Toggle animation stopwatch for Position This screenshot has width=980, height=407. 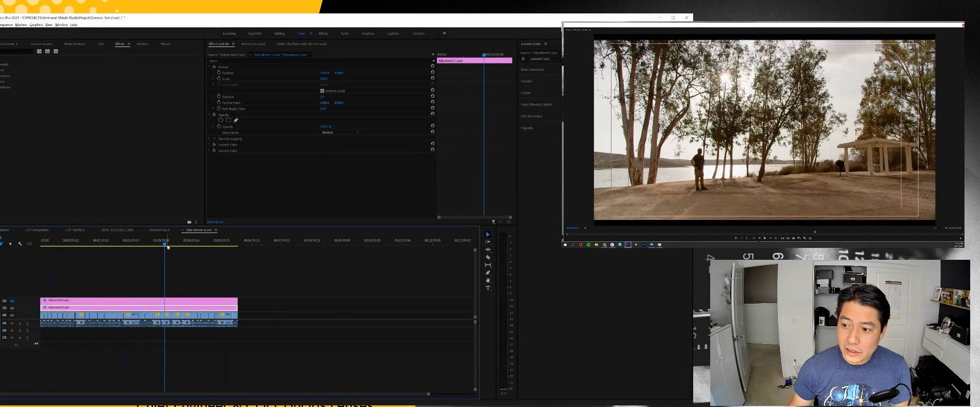coord(219,73)
